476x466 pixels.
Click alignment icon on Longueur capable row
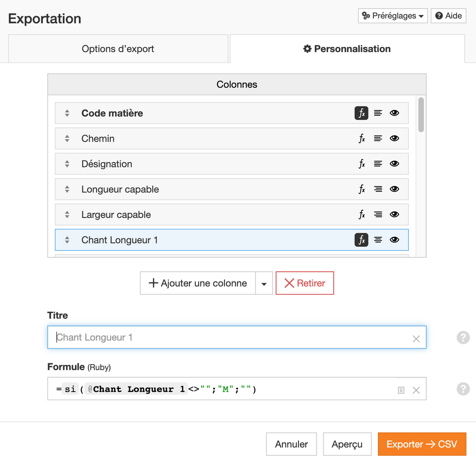tap(378, 189)
